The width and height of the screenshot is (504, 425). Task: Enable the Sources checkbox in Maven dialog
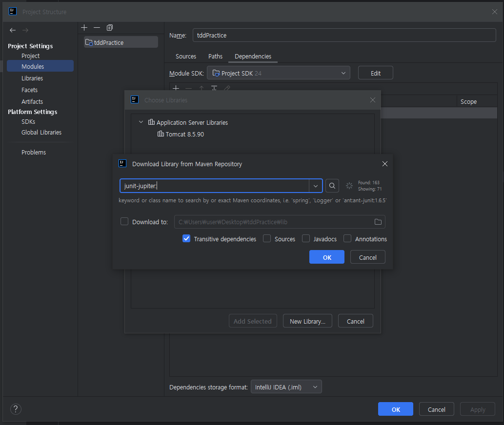[267, 238]
